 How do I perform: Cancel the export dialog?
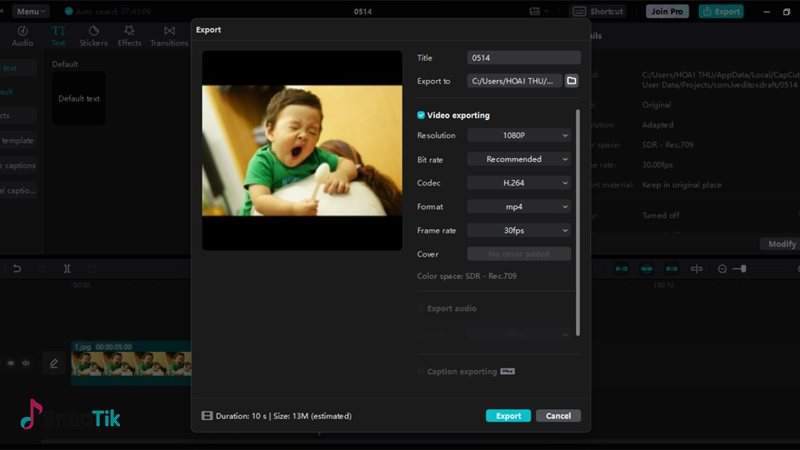point(558,416)
